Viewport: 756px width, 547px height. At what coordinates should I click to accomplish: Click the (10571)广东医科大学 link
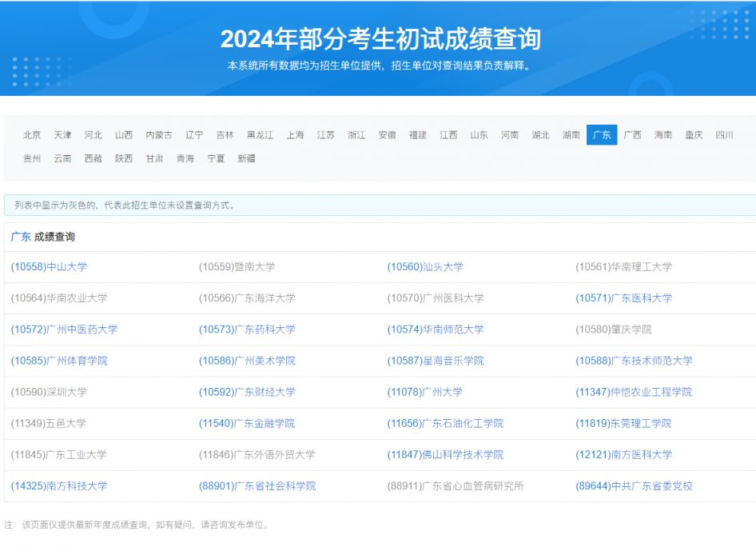pyautogui.click(x=624, y=298)
